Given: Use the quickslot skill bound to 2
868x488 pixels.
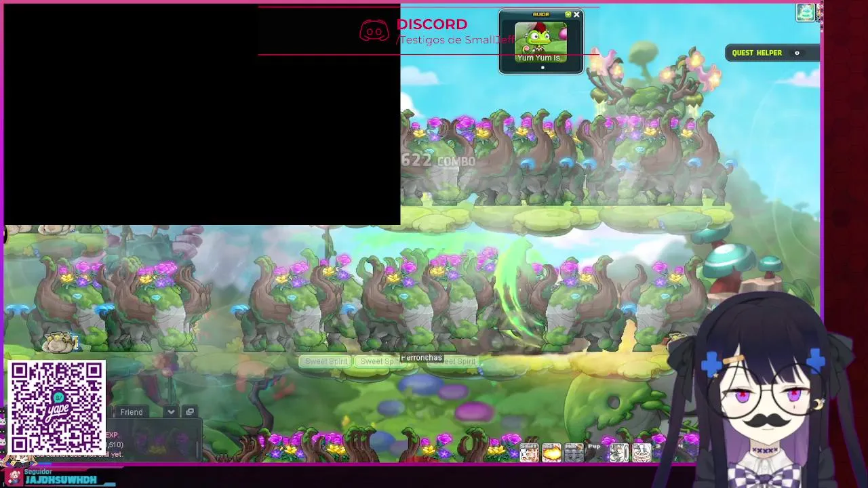Looking at the screenshot, I should point(642,453).
